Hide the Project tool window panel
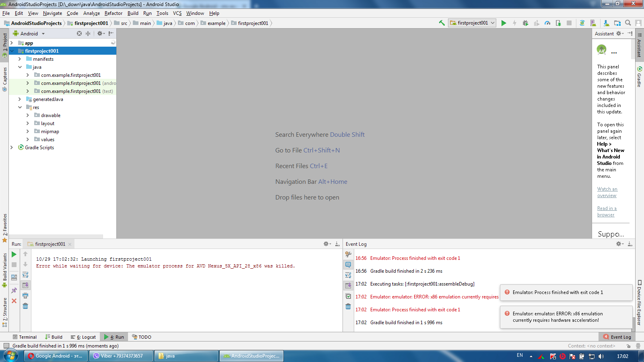 [111, 33]
